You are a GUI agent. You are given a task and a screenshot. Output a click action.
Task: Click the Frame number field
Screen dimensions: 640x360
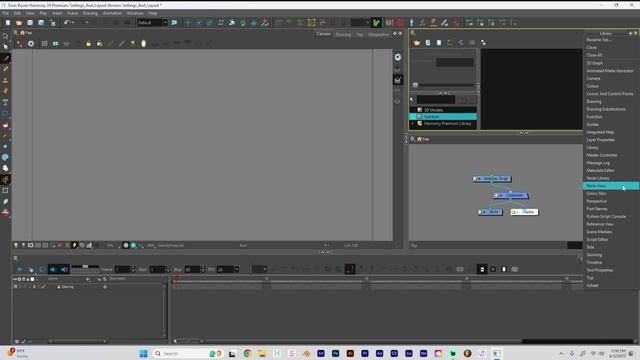pyautogui.click(x=122, y=269)
